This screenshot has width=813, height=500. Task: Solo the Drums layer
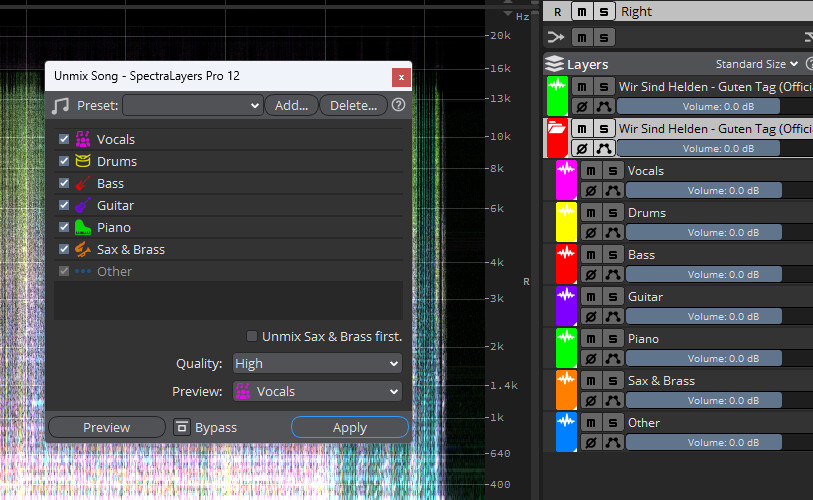point(612,213)
